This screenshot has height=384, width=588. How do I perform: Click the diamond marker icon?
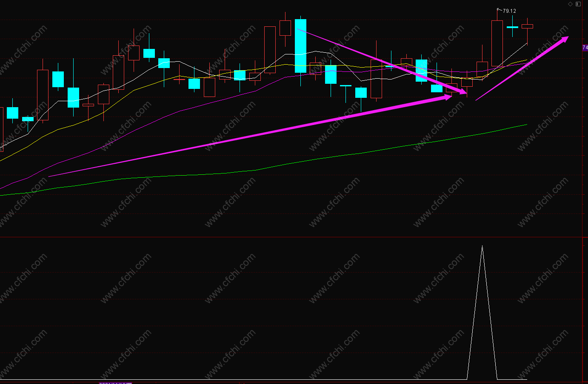click(x=570, y=4)
